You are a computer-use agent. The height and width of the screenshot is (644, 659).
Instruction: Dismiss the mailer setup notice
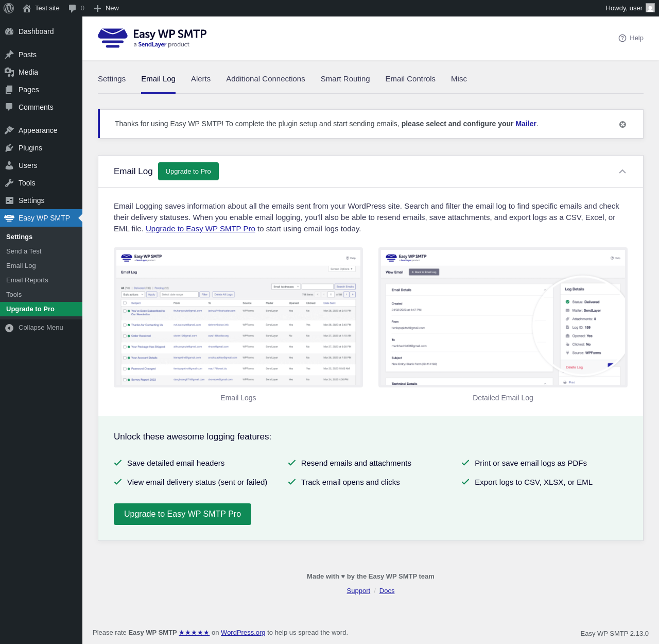coord(622,124)
